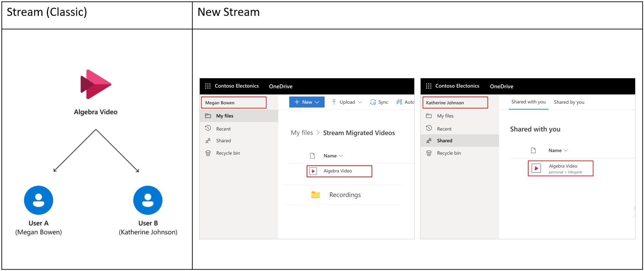Click the User B avatar icon
This screenshot has width=644, height=271.
click(148, 200)
